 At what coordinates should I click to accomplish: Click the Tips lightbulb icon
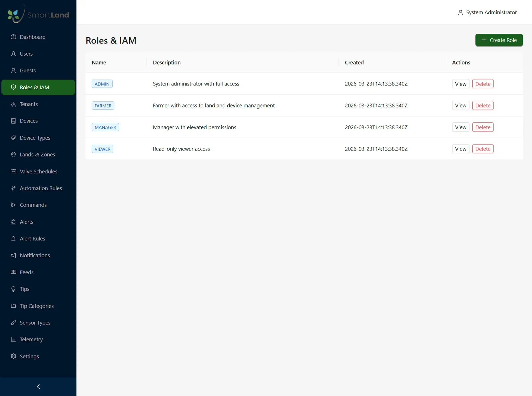(13, 289)
